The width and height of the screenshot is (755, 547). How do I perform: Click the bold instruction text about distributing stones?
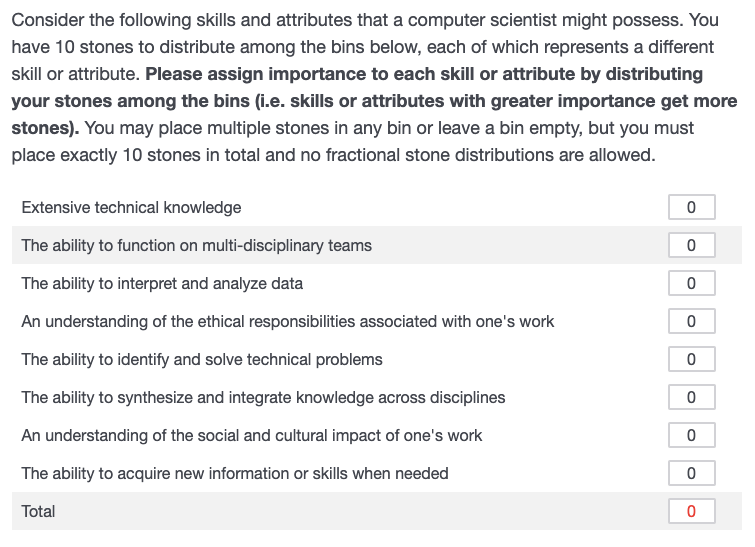(374, 101)
